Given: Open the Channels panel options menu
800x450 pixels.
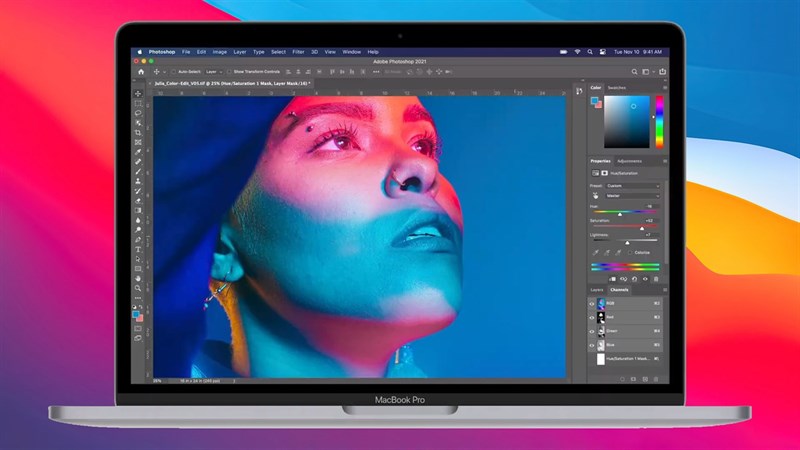Looking at the screenshot, I should pyautogui.click(x=665, y=290).
